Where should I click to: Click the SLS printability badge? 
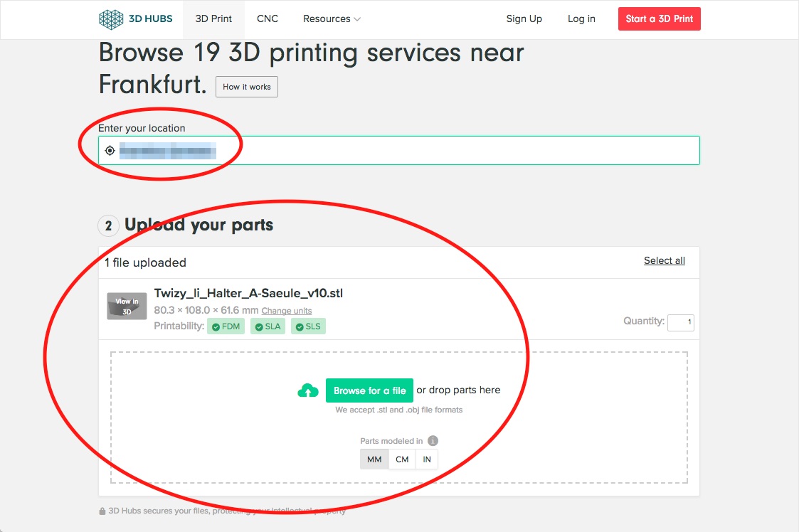[x=308, y=326]
